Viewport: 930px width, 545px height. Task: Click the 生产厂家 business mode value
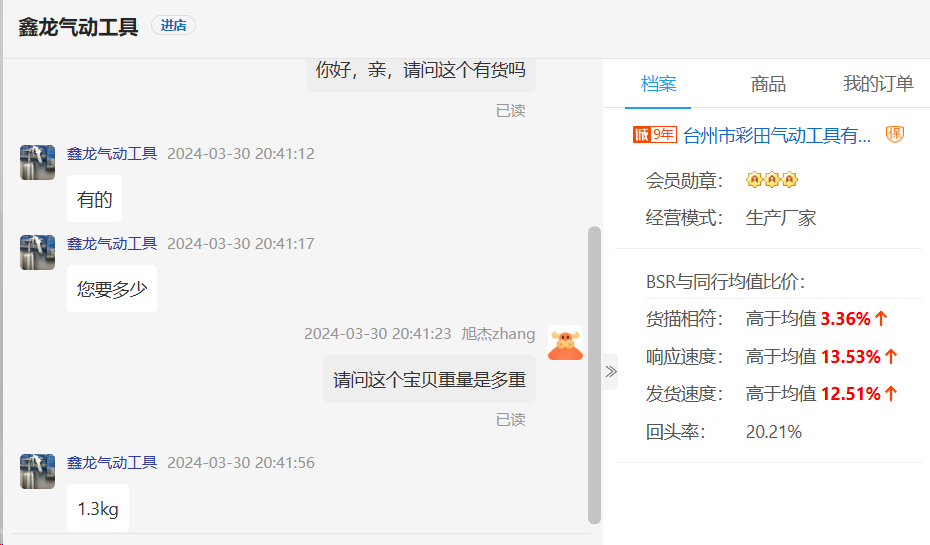(781, 218)
